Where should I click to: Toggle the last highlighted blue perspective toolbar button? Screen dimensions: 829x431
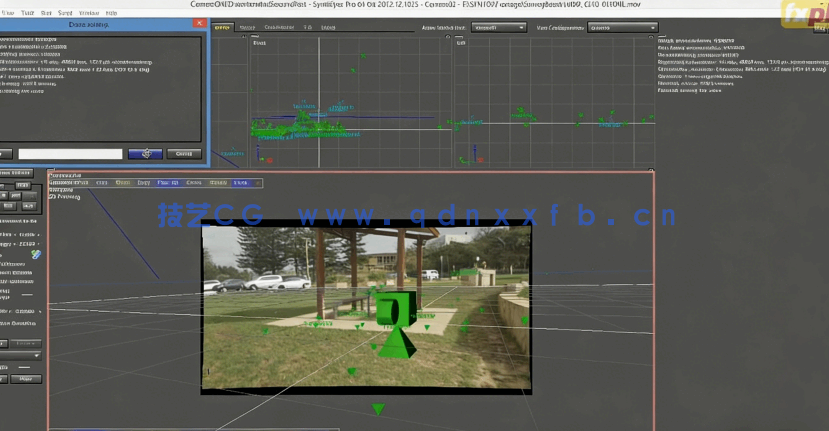pyautogui.click(x=241, y=183)
